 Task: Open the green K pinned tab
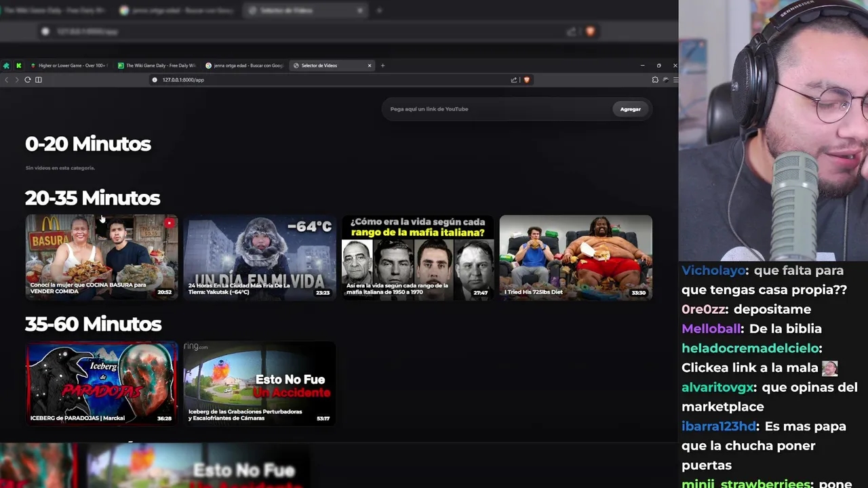point(19,66)
